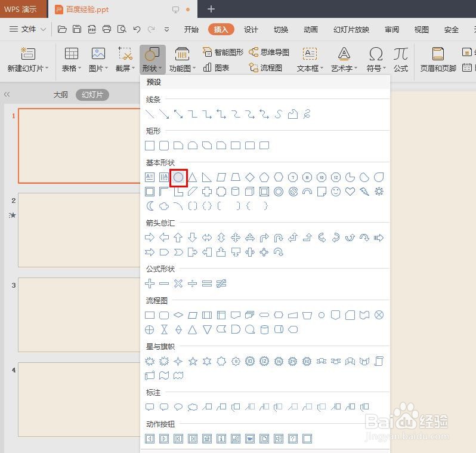The image size is (476, 453).
Task: Click the 思维导图 mind map button
Action: (269, 53)
